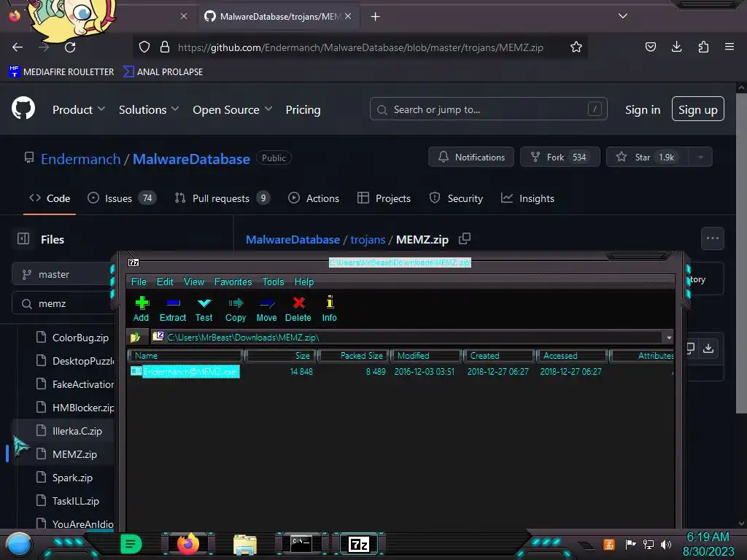Open the Pricing link on GitHub
Viewport: 747px width, 560px height.
(303, 109)
